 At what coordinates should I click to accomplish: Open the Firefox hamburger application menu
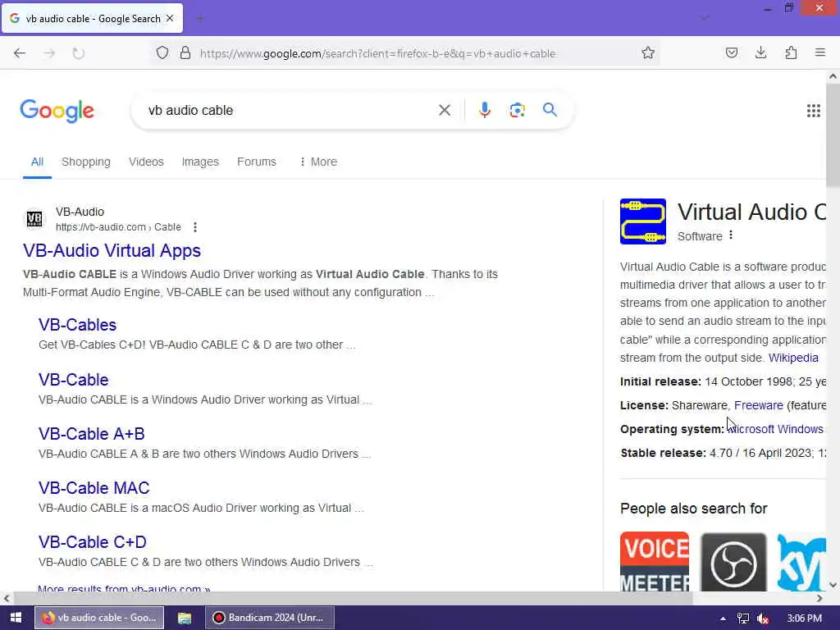[819, 53]
